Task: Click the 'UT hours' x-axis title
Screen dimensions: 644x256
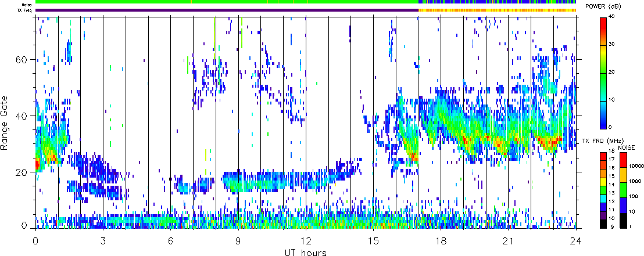Action: click(x=306, y=253)
